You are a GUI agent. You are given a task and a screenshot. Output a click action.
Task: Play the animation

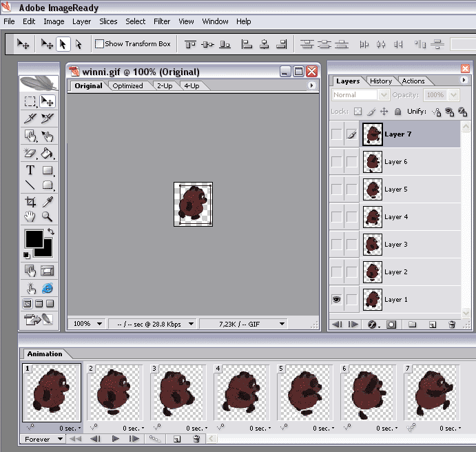(x=115, y=439)
